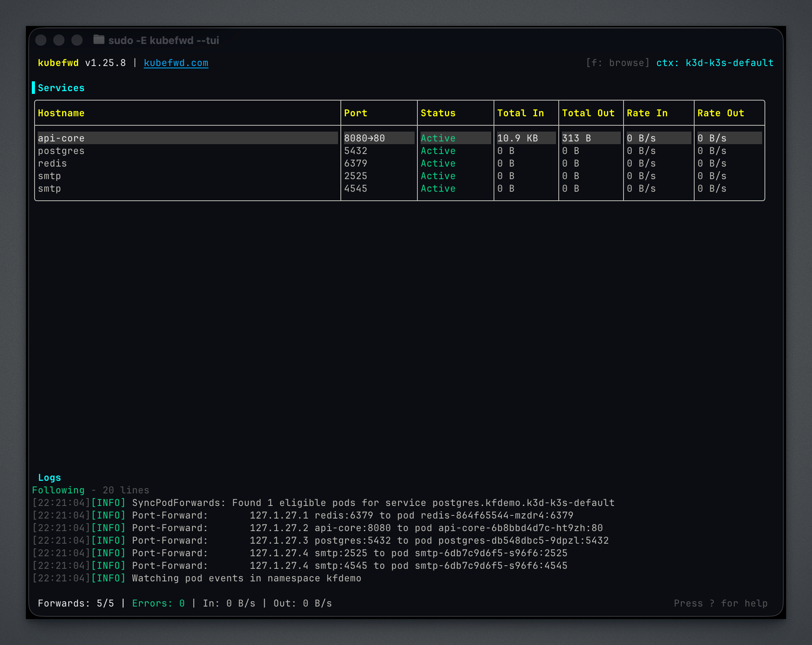Select the smtp row with port 4545
This screenshot has width=812, height=645.
tap(49, 189)
